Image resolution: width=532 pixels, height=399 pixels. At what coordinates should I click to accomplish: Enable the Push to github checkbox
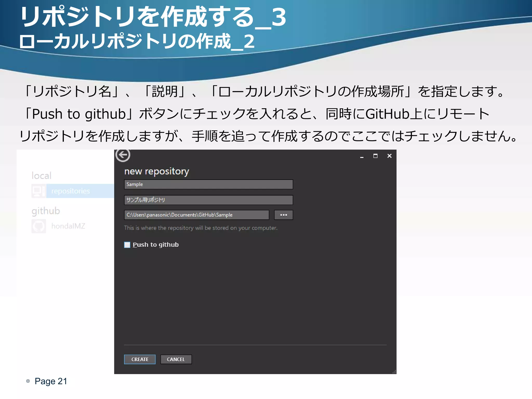pos(127,245)
